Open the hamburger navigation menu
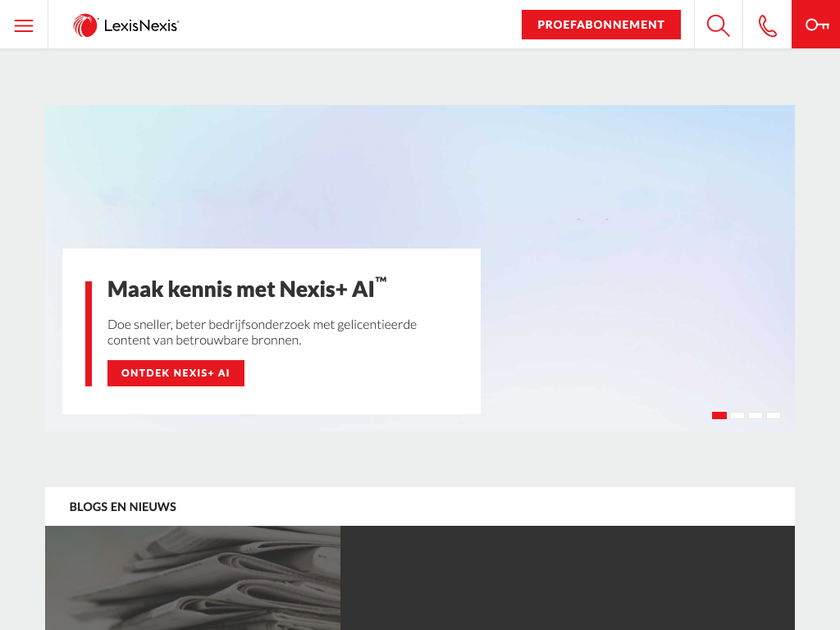 [24, 25]
